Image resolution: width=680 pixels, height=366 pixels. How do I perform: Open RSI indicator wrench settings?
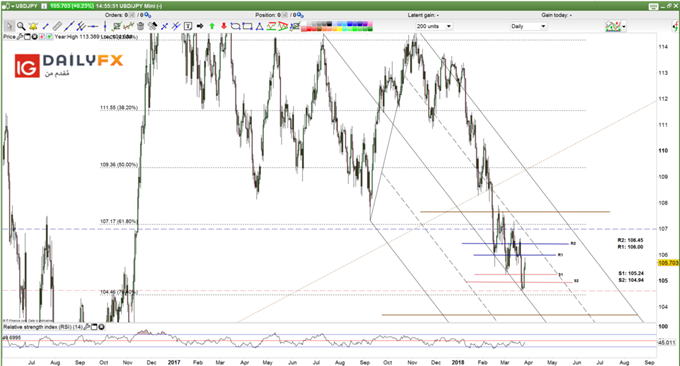point(87,327)
